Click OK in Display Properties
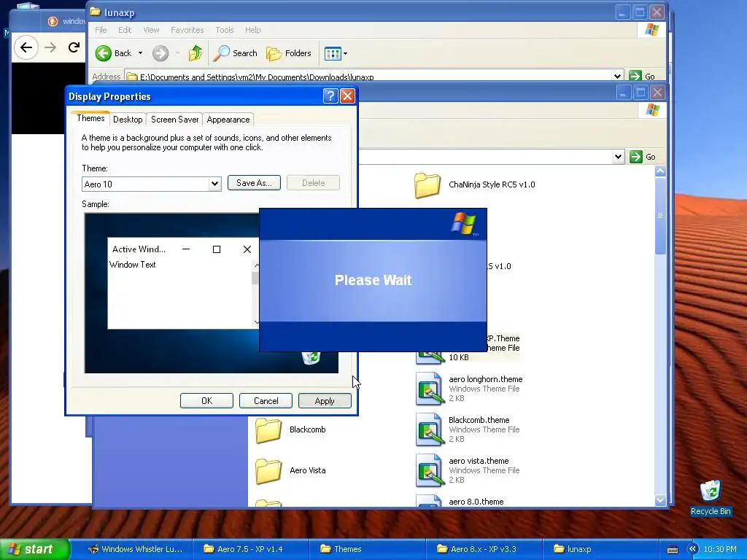The image size is (747, 560). tap(206, 401)
